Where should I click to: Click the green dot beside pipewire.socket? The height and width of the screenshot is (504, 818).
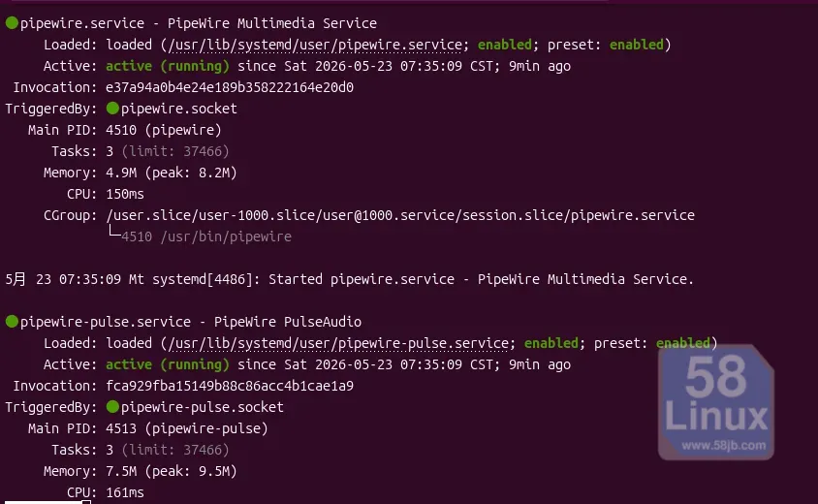tap(112, 108)
